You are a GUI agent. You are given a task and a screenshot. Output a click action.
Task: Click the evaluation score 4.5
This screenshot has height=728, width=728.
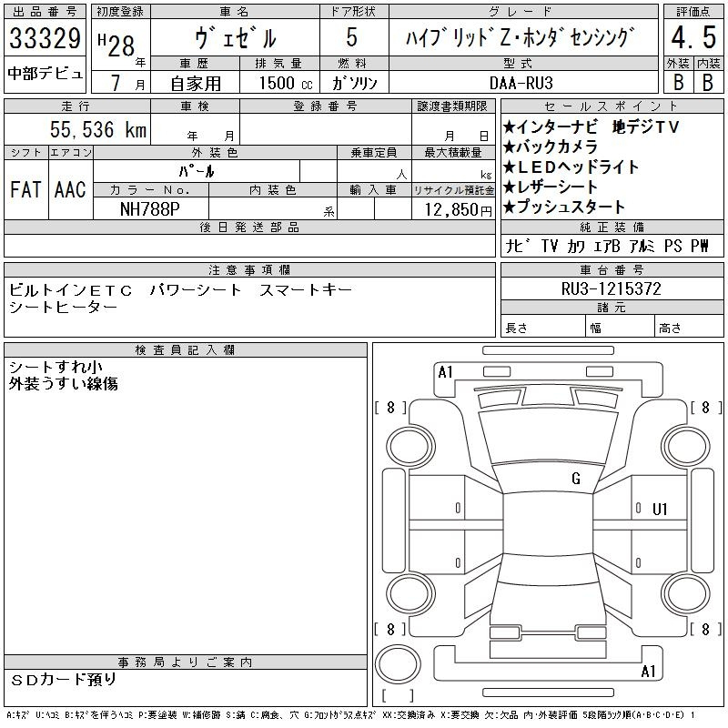(693, 37)
